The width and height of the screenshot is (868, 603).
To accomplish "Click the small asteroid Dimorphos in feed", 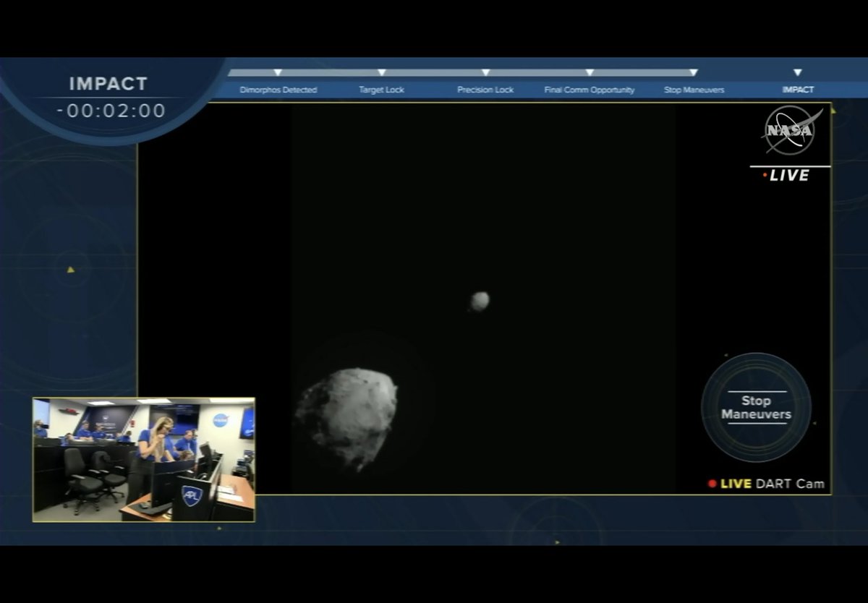I will [x=480, y=301].
